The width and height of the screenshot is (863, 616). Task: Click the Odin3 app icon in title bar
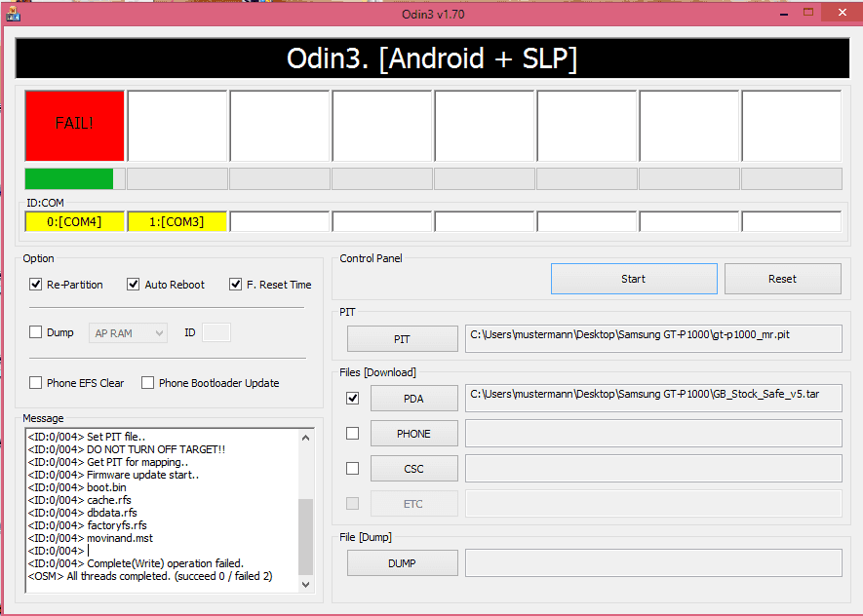coord(13,14)
